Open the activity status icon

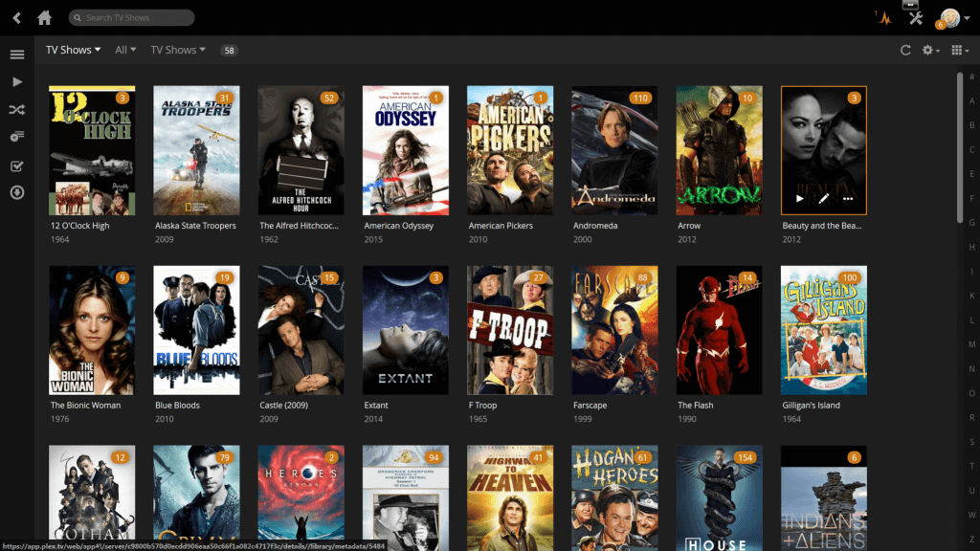[x=884, y=17]
